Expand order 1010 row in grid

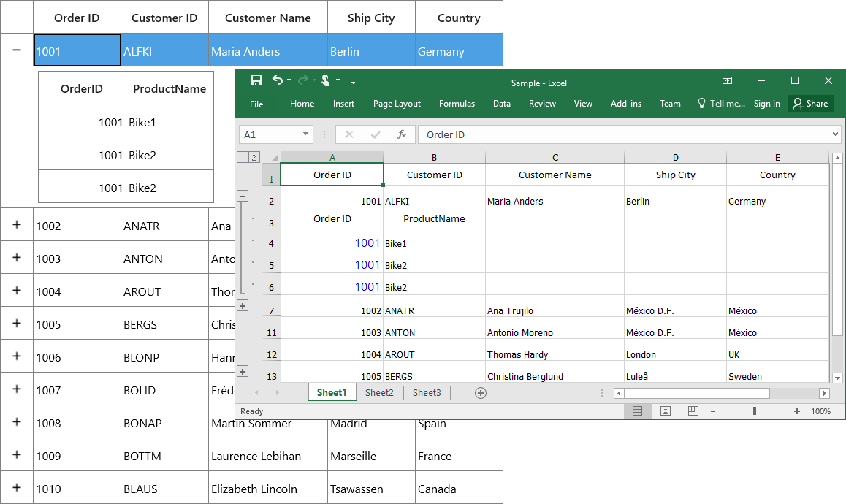17,488
